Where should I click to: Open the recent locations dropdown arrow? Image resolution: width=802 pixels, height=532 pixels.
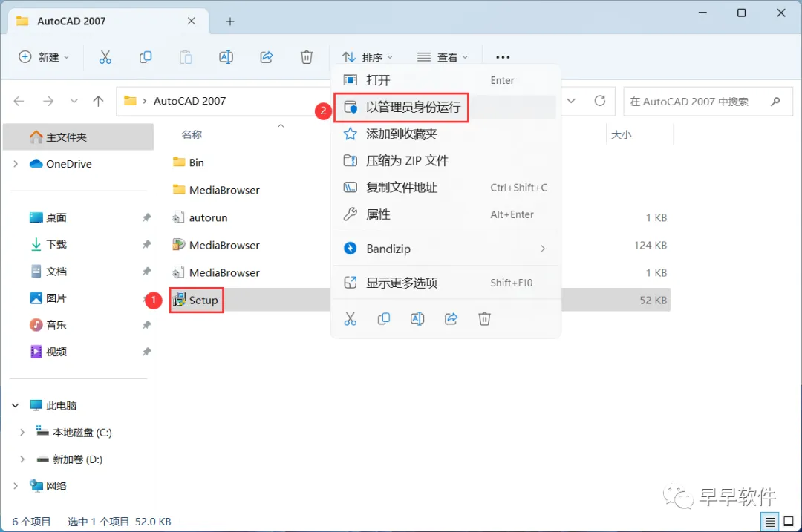click(x=74, y=101)
